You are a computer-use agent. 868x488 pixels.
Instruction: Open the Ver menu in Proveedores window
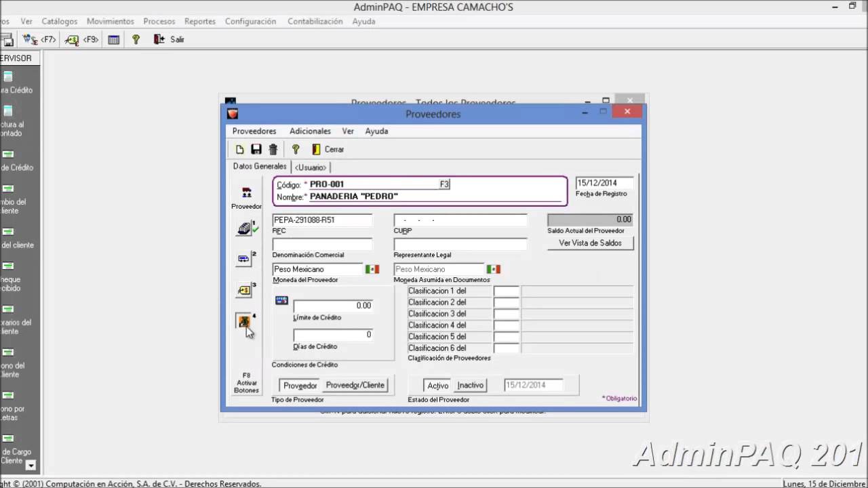tap(348, 131)
